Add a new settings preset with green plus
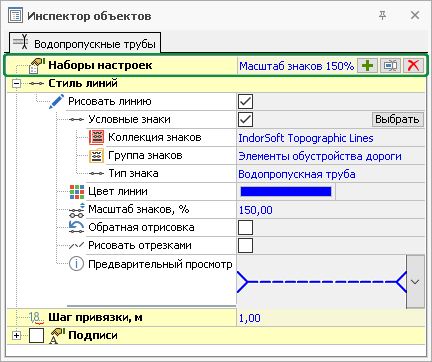432x362 pixels. pyautogui.click(x=367, y=65)
